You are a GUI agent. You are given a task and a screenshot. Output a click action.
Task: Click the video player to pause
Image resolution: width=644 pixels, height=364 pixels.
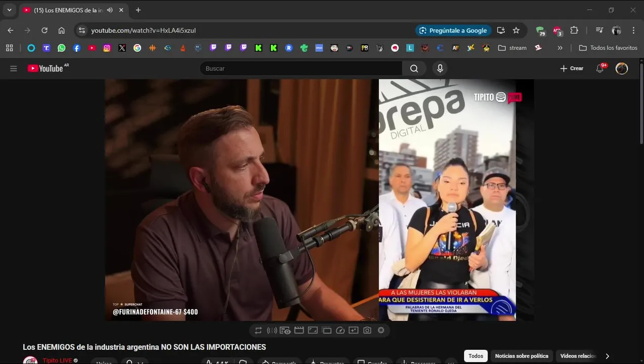319,200
